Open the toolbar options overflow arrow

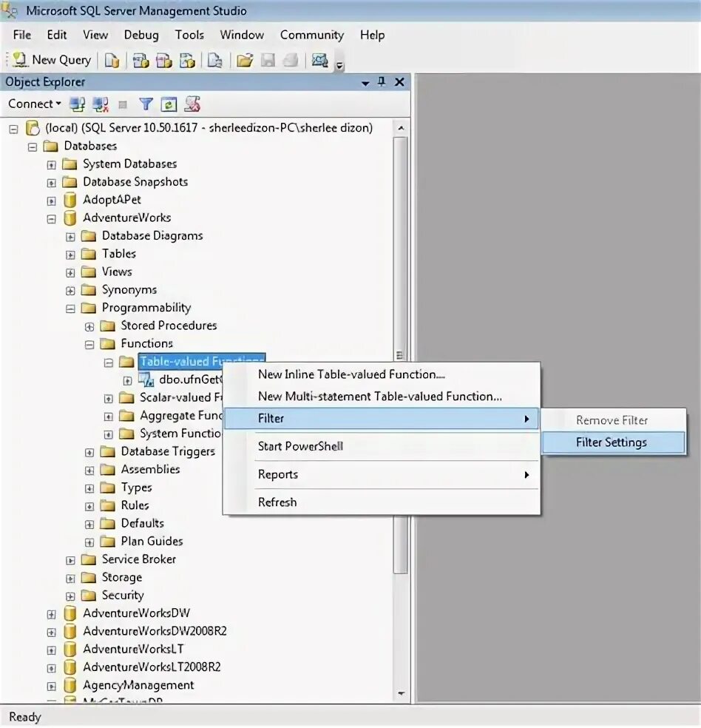pyautogui.click(x=339, y=65)
